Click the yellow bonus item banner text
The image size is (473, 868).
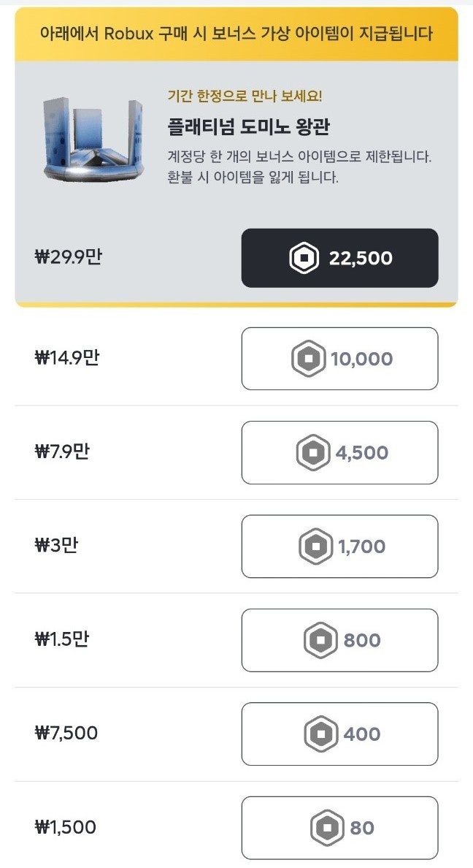coord(236,34)
